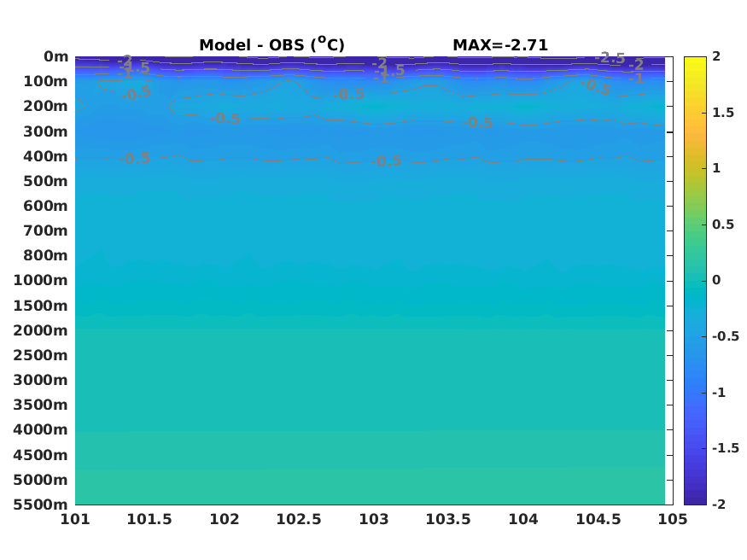Click the colorbar tick label "-1"
Screen dimensions: 747x560
tap(719, 393)
